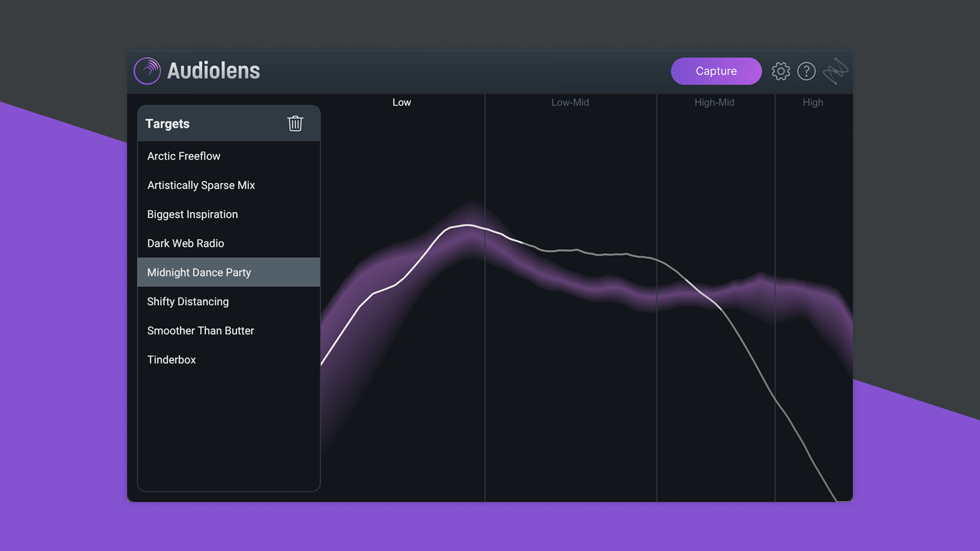Click the Targets panel header
This screenshot has width=980, height=551.
[x=167, y=123]
